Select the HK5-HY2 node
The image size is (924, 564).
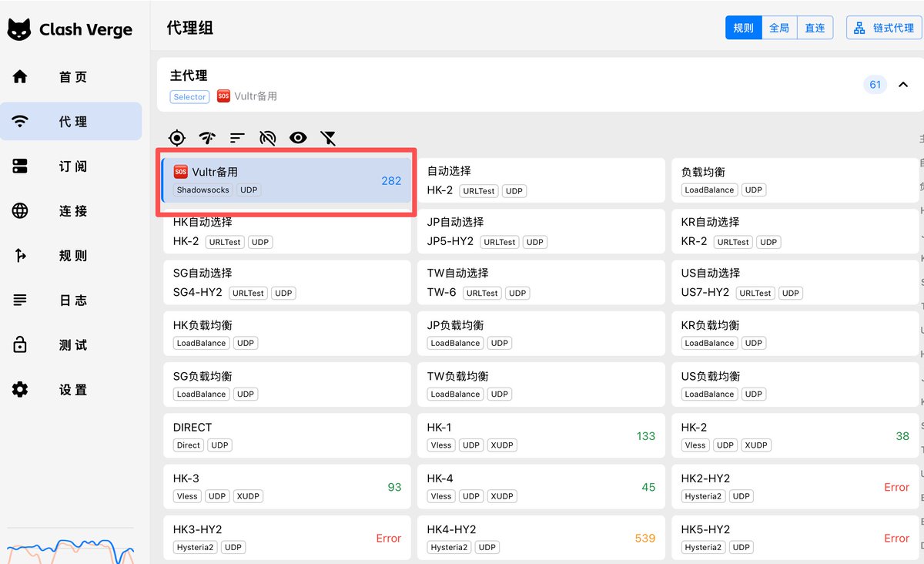point(795,538)
